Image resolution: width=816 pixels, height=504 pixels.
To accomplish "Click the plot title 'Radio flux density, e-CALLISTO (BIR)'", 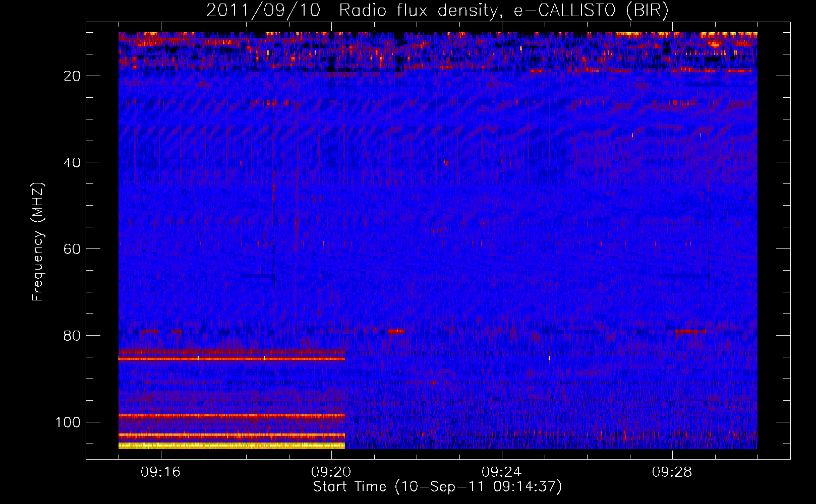I will [x=503, y=11].
